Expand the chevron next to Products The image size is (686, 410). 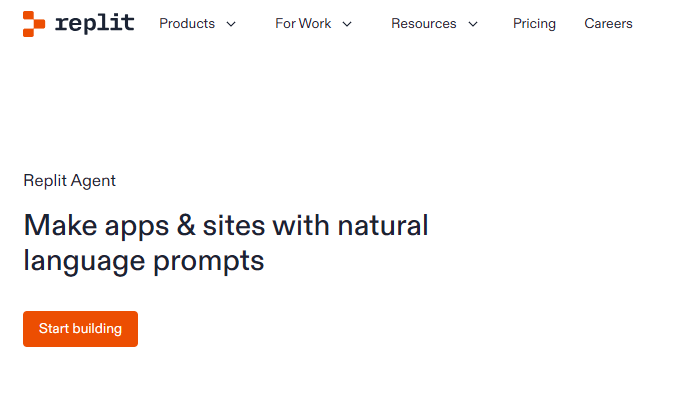pos(231,24)
